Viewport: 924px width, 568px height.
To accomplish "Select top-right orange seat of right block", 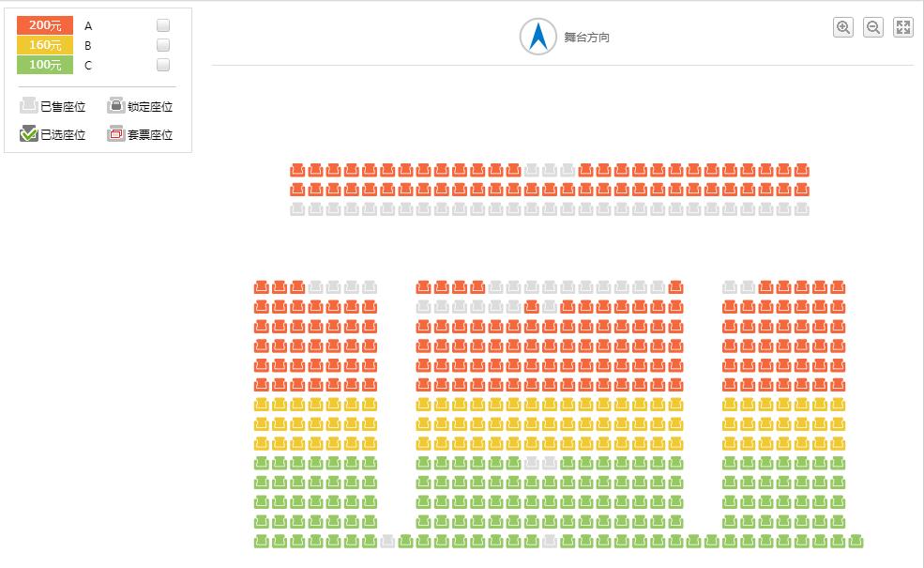I will pos(838,286).
